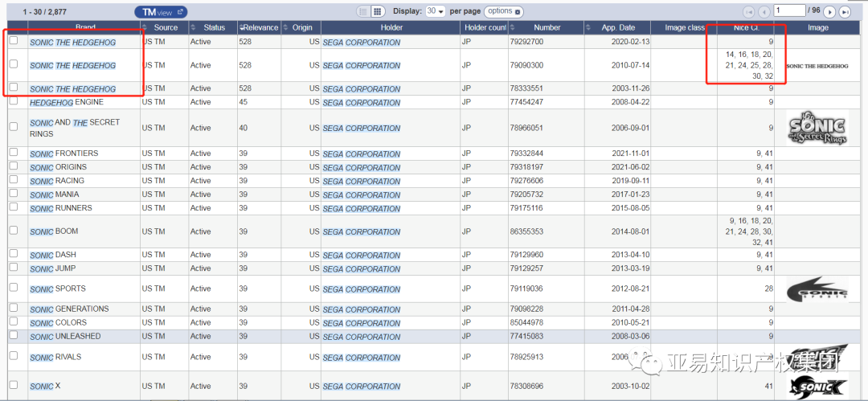Image resolution: width=868 pixels, height=401 pixels.
Task: Click the page number input field
Action: [x=790, y=10]
